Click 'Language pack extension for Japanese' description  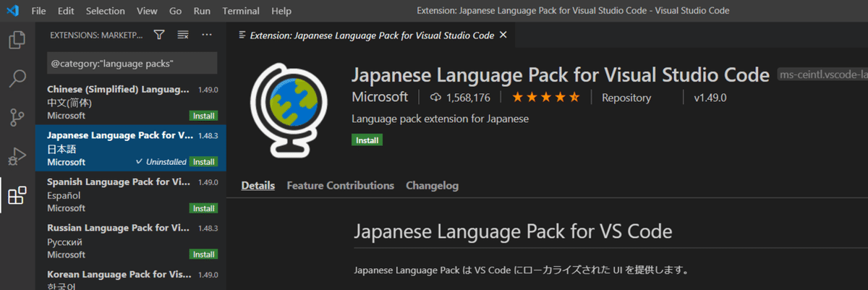tap(440, 119)
